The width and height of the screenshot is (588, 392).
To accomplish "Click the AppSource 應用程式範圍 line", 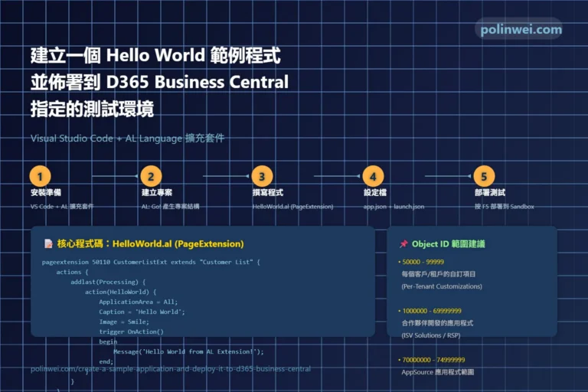I will click(x=438, y=372).
